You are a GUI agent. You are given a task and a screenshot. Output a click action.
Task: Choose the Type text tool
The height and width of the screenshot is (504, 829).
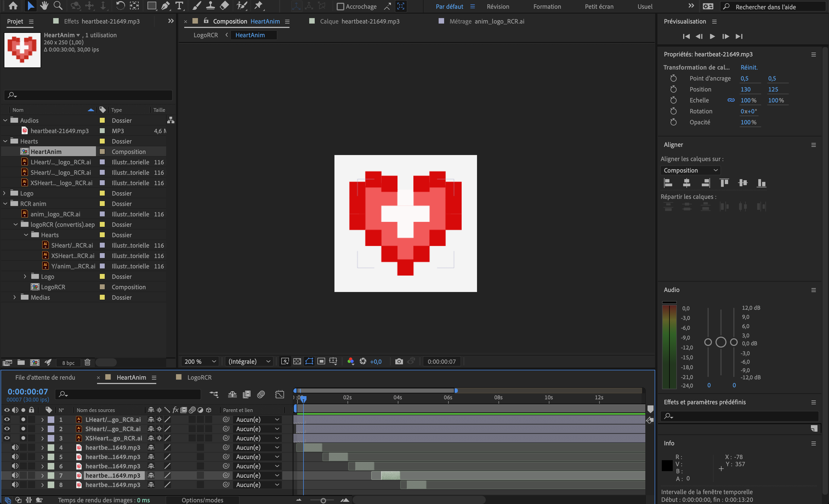click(179, 6)
